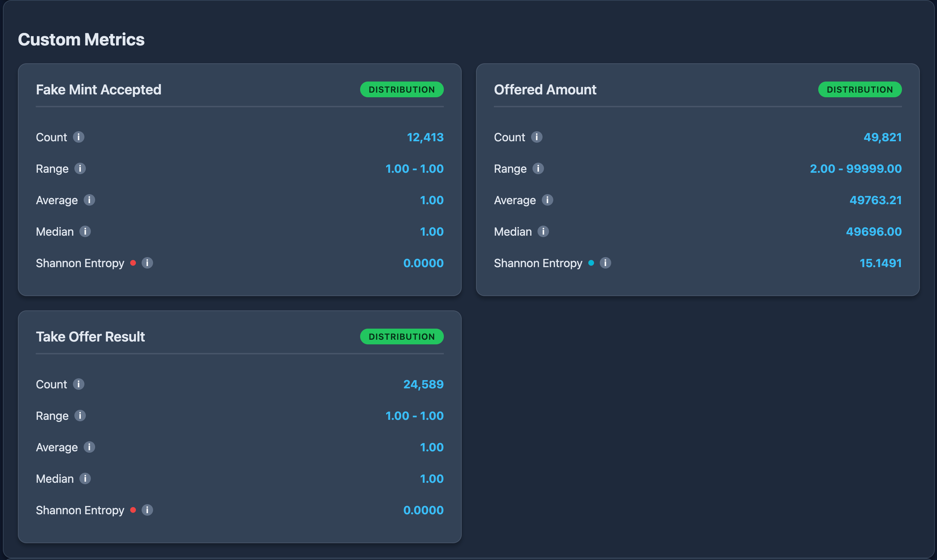Open Shannon Entropy info for Offered Amount
Image resolution: width=937 pixels, height=560 pixels.
(606, 263)
